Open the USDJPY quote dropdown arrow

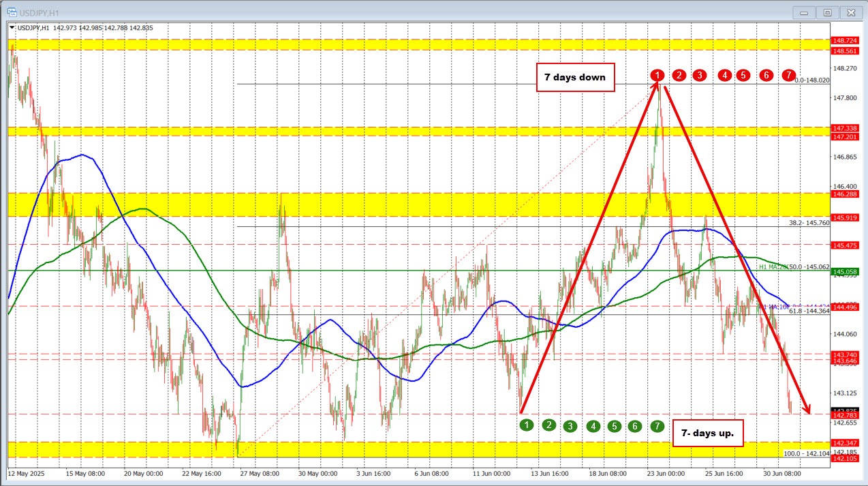pos(11,28)
